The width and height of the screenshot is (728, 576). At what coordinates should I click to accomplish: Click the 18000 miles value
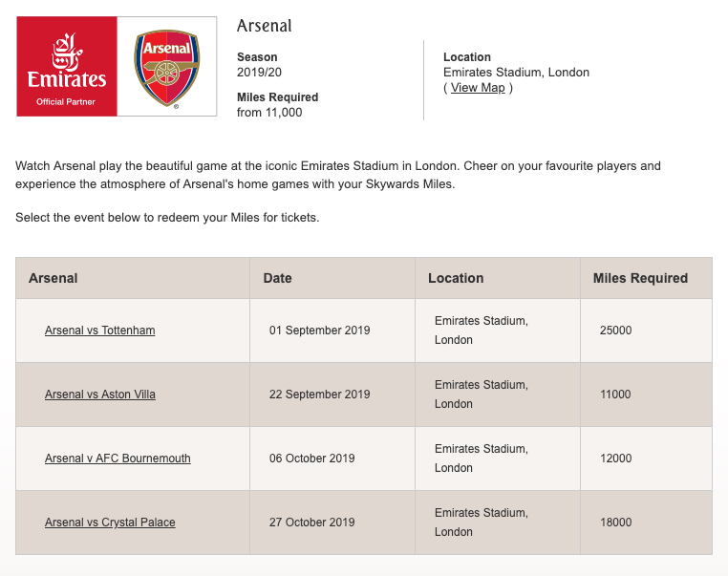coord(615,523)
